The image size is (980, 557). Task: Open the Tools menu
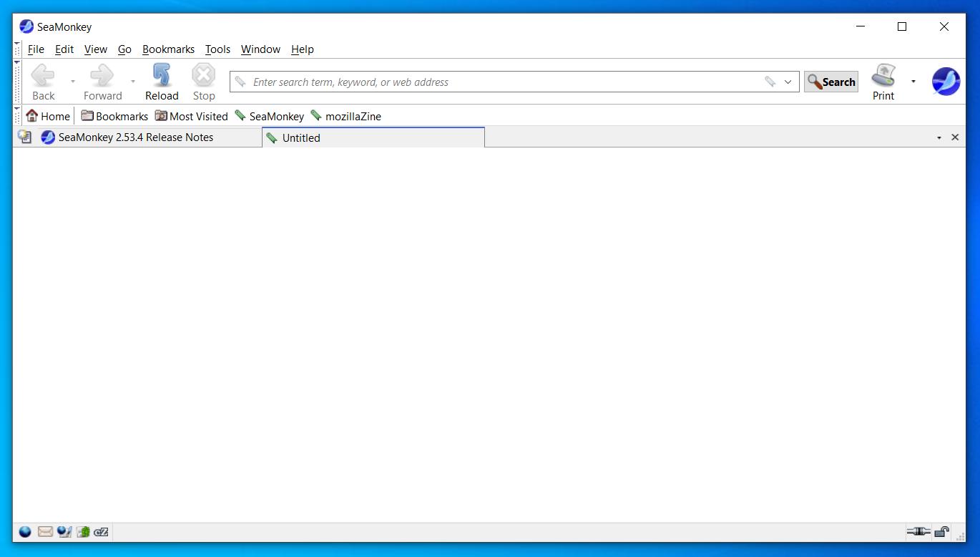pyautogui.click(x=217, y=49)
